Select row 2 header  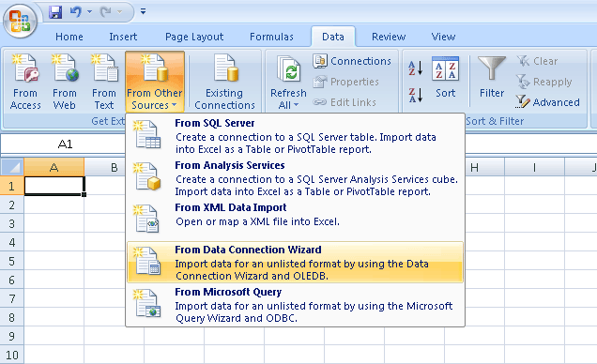12,205
